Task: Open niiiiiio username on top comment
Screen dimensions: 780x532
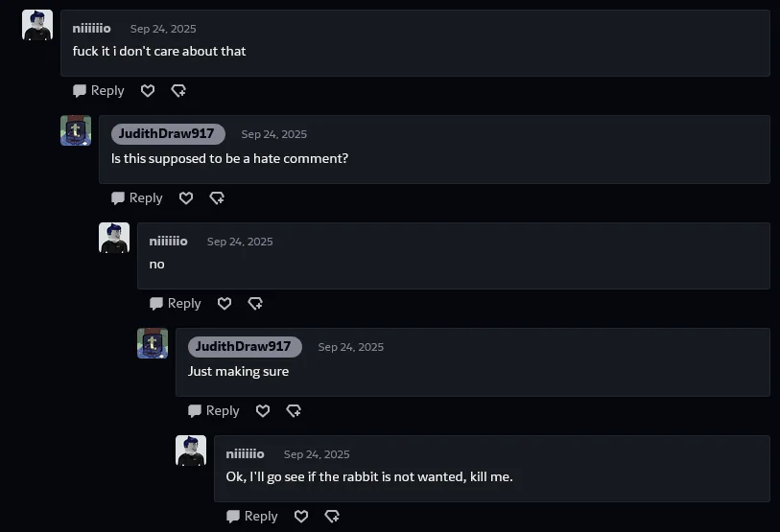Action: [x=92, y=29]
